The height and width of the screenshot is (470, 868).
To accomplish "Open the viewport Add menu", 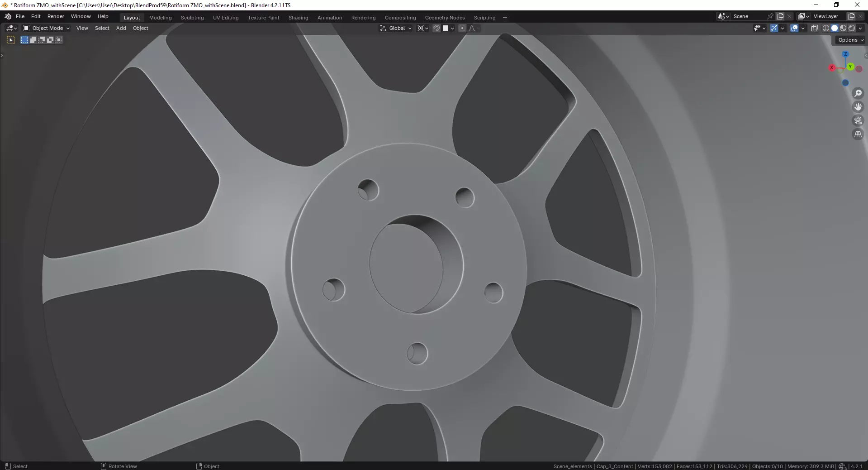I will pos(121,28).
